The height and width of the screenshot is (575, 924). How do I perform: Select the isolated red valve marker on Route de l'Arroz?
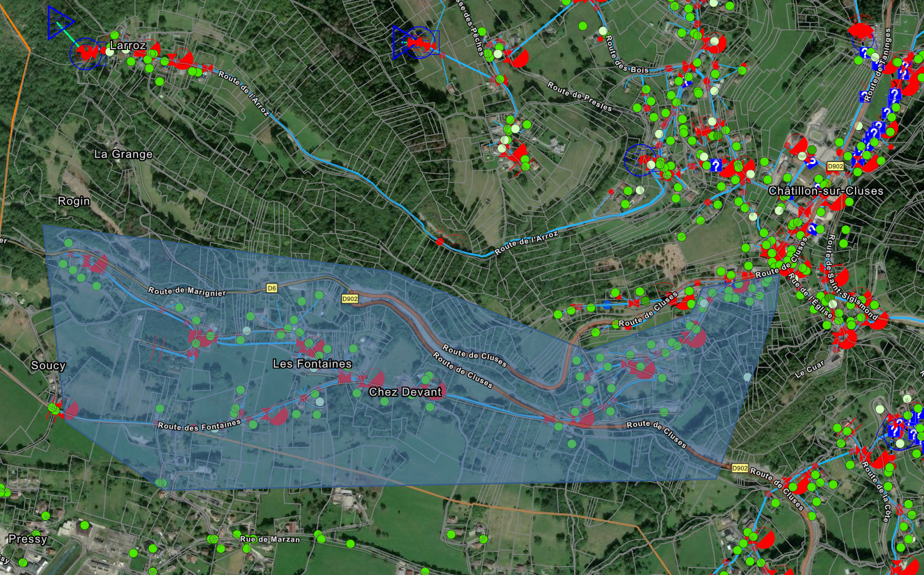coord(440,241)
